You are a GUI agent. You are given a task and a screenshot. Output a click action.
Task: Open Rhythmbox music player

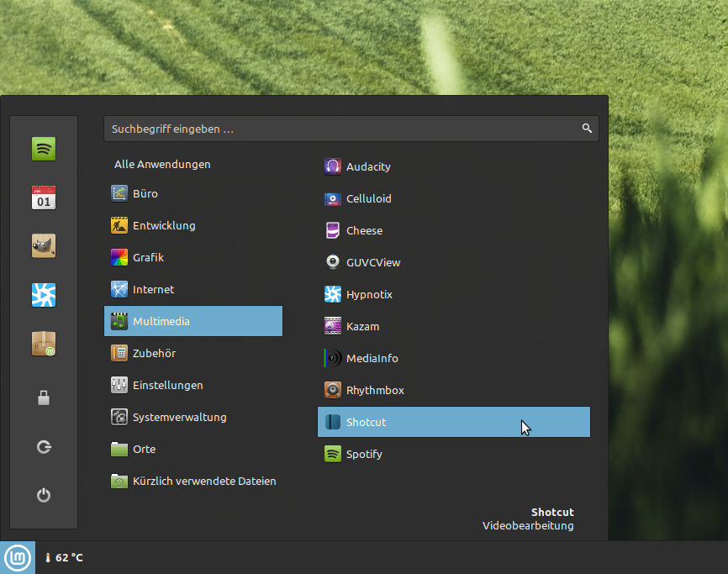point(375,390)
